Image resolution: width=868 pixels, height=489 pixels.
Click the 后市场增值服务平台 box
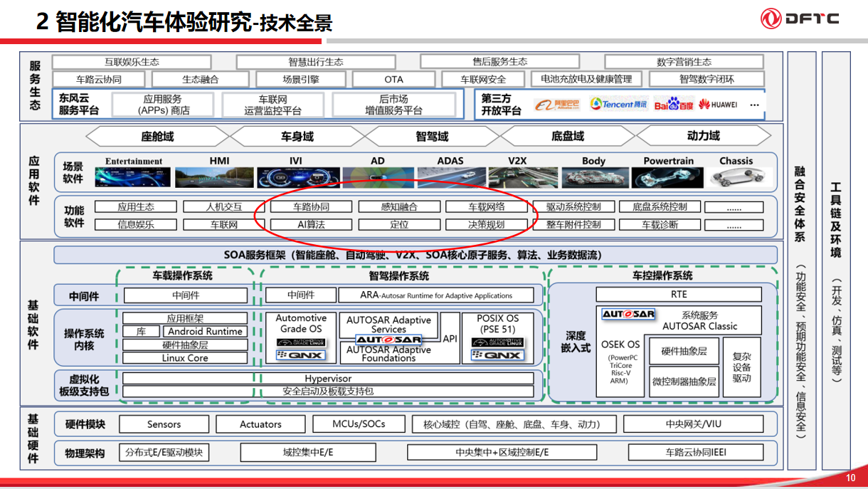394,105
